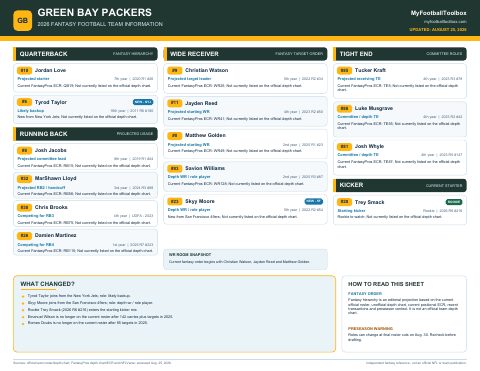Screen dimensions: 480x371
Task: Click Matthew Golden's player name
Action: coord(205,135)
